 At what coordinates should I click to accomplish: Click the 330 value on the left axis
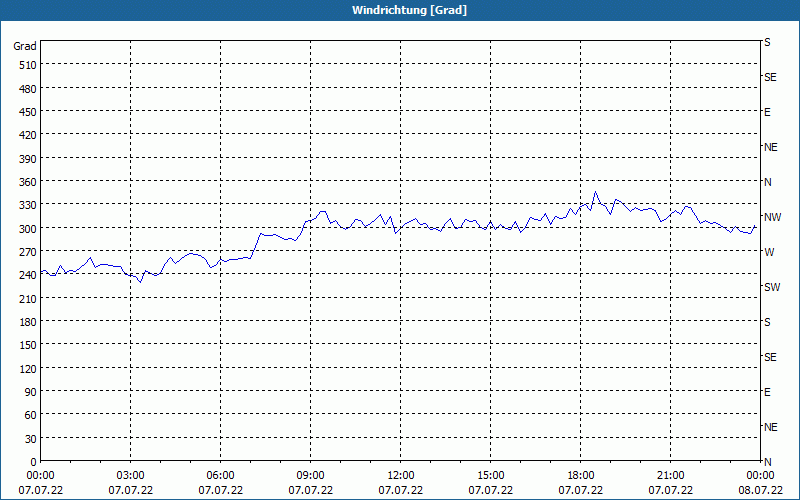pyautogui.click(x=28, y=206)
